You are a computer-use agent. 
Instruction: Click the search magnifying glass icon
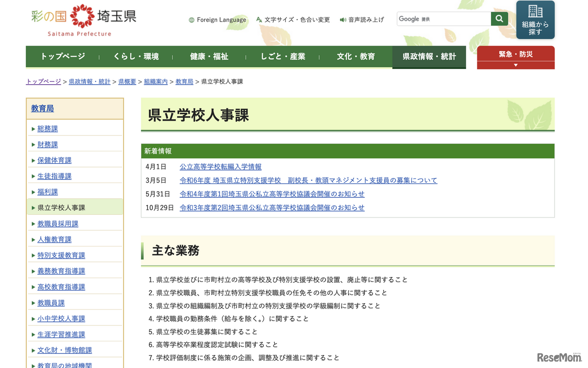[x=499, y=18]
